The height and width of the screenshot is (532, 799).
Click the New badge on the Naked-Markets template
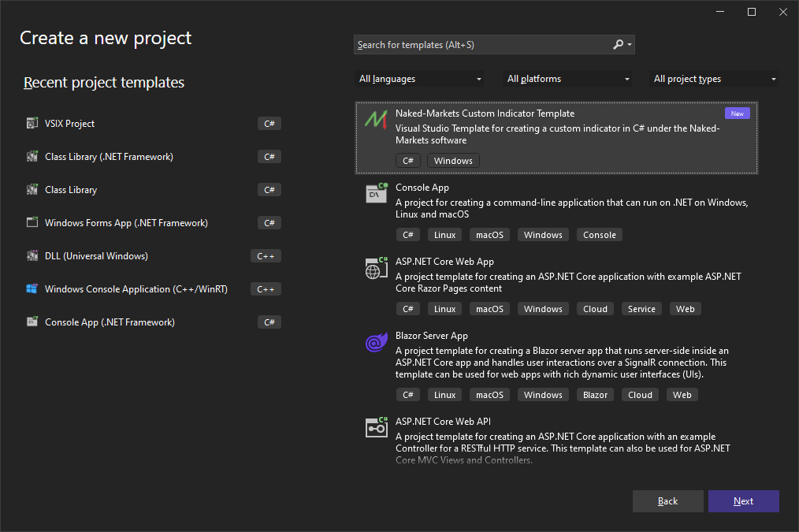coord(737,113)
